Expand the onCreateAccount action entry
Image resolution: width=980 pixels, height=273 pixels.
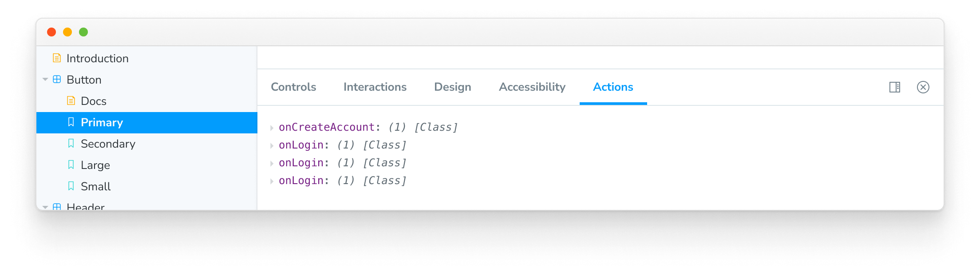(272, 127)
